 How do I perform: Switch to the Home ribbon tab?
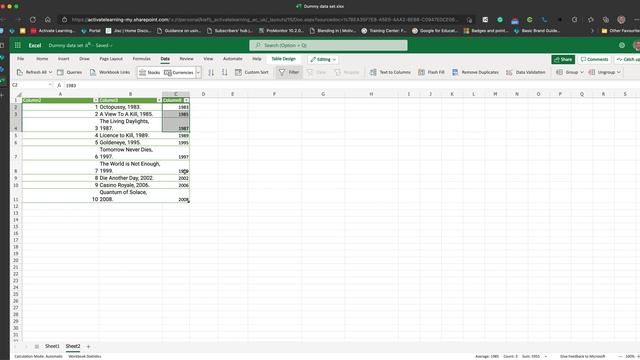(42, 59)
